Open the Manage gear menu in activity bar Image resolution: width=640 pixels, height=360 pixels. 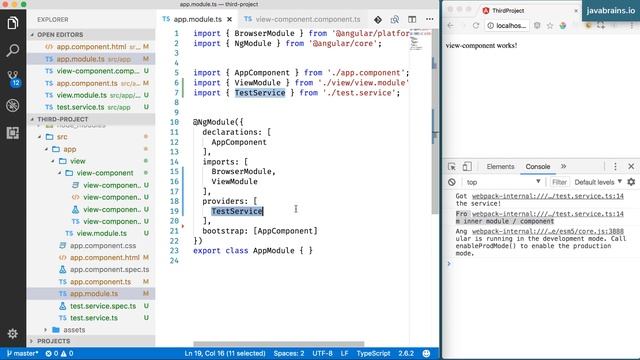pos(13,333)
